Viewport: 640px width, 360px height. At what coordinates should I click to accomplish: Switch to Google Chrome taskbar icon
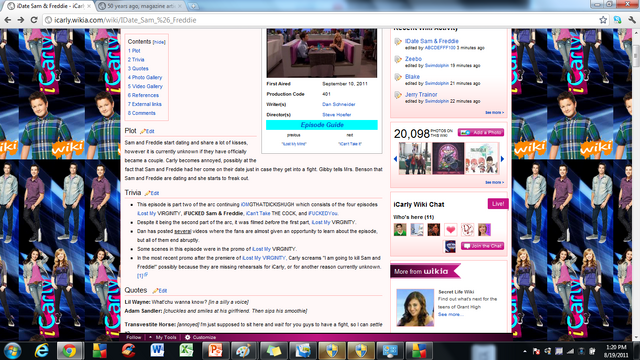point(70,351)
